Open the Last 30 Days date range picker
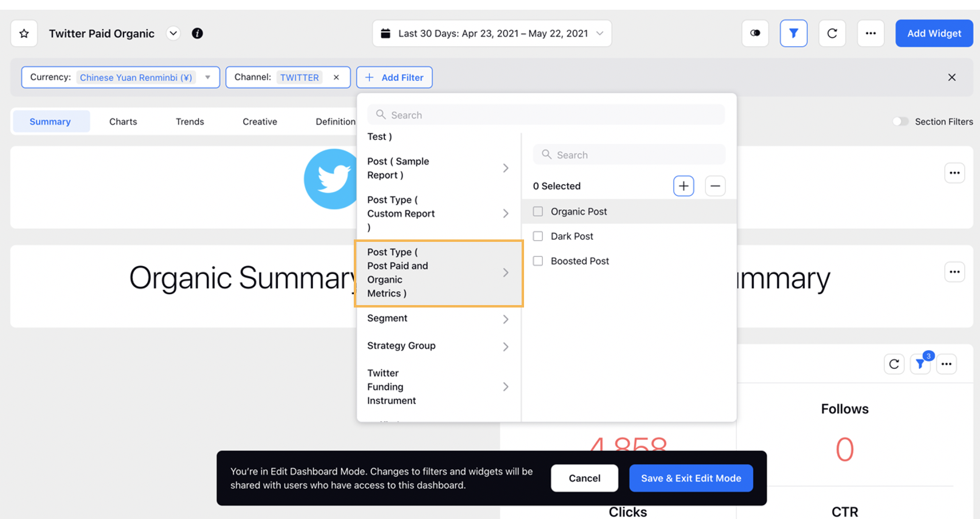 tap(492, 33)
